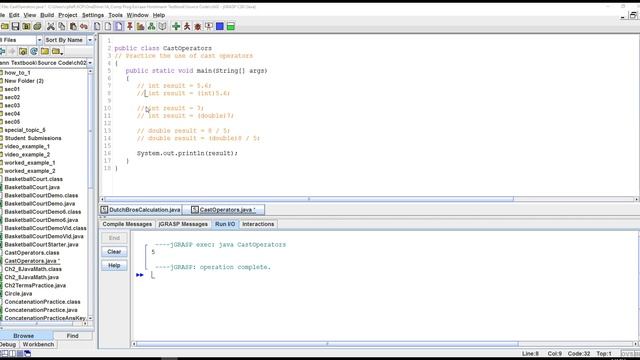Click the Run as applet icon
Viewport: 640px width, 360px height.
(x=209, y=27)
